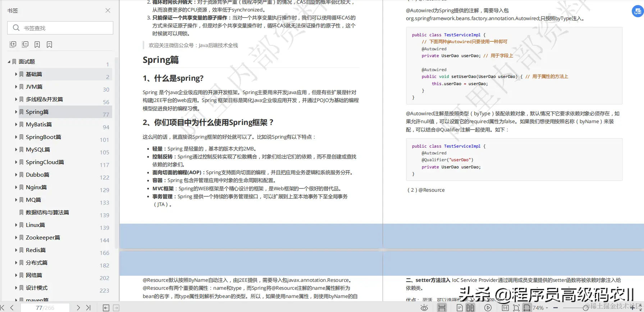The width and height of the screenshot is (644, 312).
Task: Click the heading 2、你们项目中为什么使用Spring框架？
Action: tap(209, 122)
